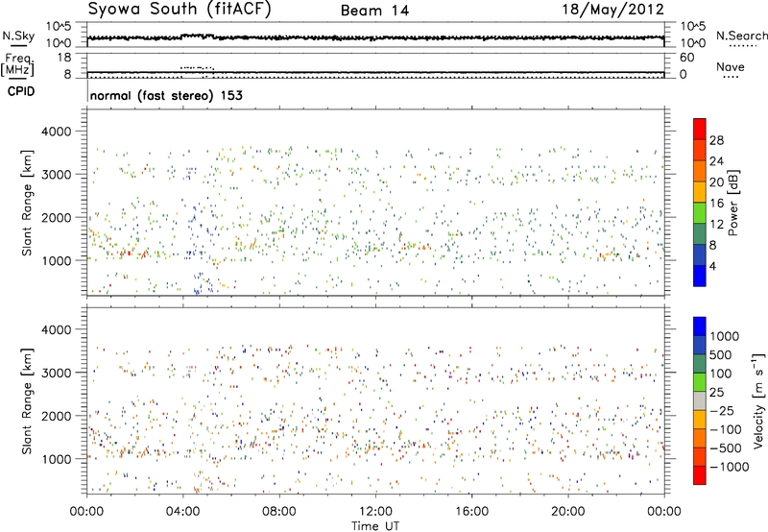The height and width of the screenshot is (532, 768).
Task: Click the 18 tick on frequency axis
Action: pos(63,58)
